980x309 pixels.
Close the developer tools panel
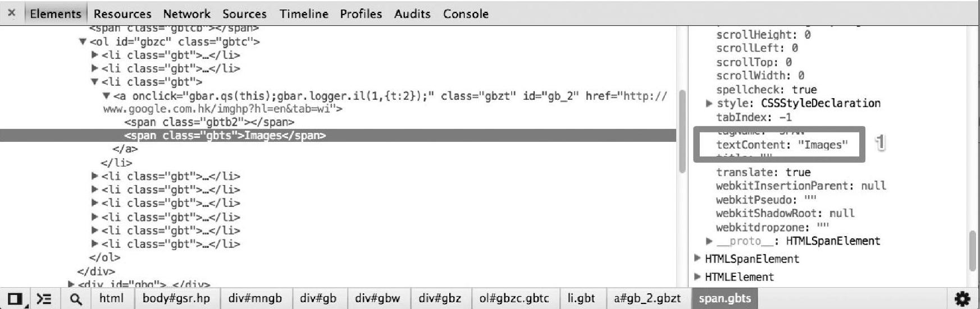tap(11, 13)
